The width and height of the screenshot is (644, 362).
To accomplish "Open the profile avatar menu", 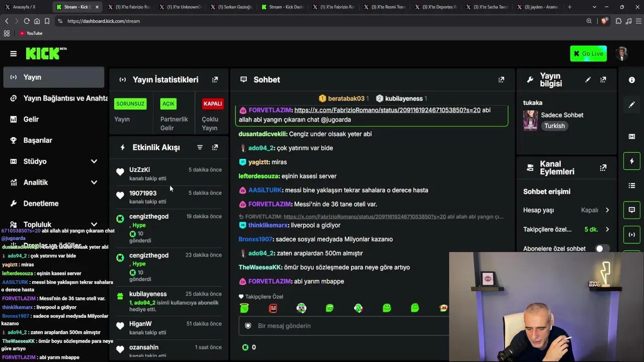I will click(622, 54).
